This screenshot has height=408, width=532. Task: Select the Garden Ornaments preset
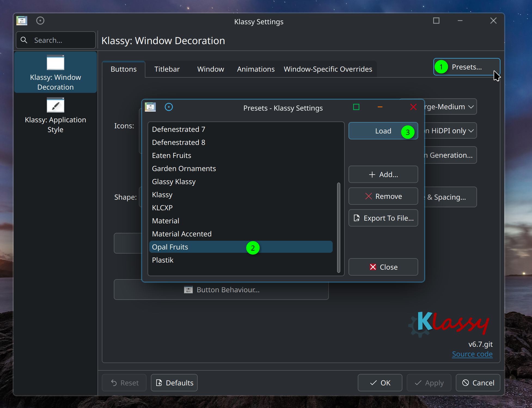pyautogui.click(x=241, y=169)
